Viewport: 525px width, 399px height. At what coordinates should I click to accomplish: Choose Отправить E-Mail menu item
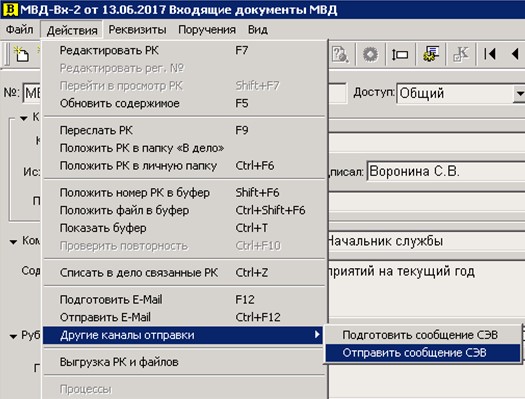click(x=184, y=317)
